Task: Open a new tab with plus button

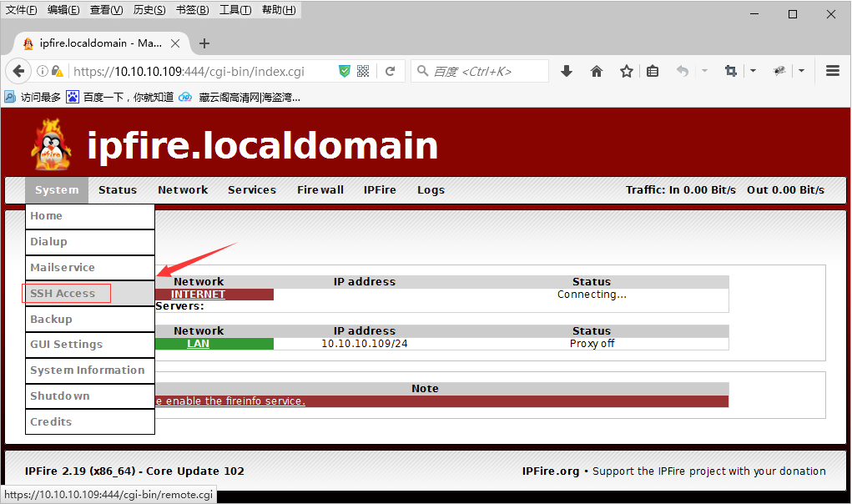Action: click(x=204, y=43)
